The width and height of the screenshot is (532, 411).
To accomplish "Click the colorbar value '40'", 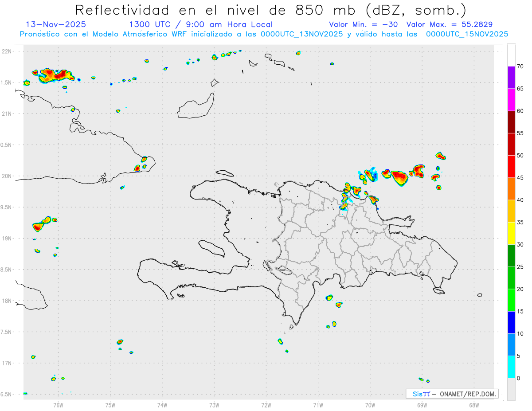I will point(520,200).
